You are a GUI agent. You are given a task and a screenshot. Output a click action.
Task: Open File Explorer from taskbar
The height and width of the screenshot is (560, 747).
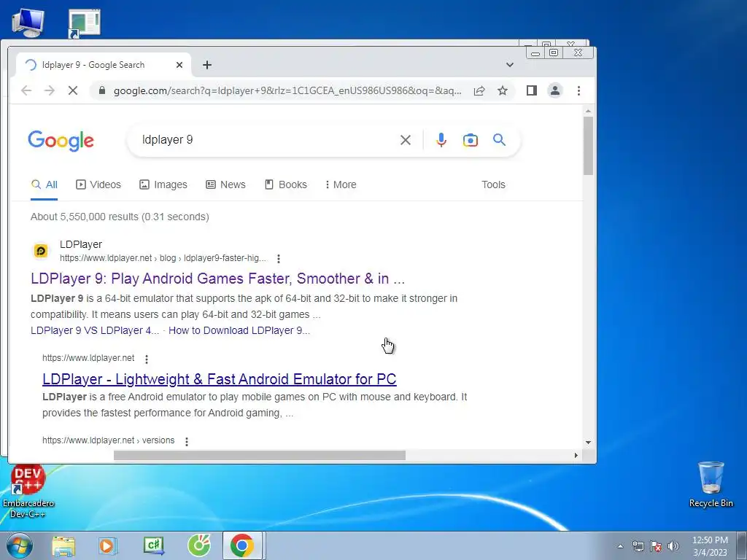point(63,545)
